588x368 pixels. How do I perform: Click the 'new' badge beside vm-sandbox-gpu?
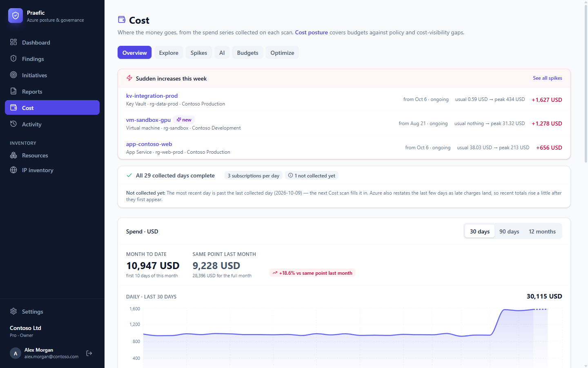(x=184, y=120)
